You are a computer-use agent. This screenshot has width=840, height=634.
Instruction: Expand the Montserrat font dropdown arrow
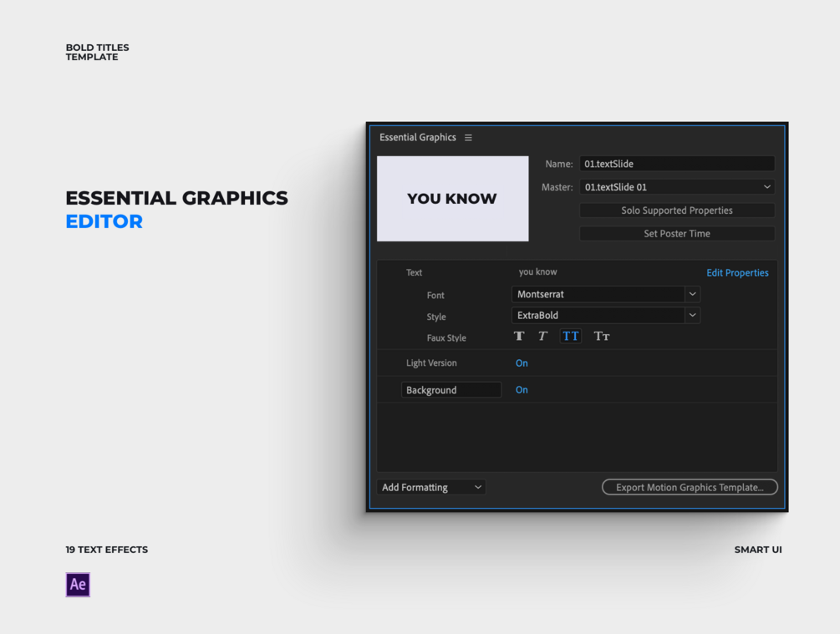tap(692, 294)
